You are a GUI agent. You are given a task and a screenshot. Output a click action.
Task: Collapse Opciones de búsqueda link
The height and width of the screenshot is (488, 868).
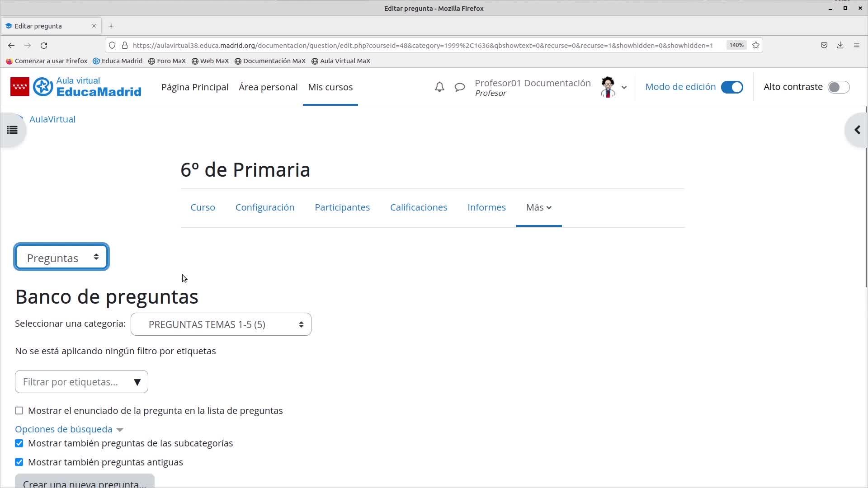click(64, 429)
